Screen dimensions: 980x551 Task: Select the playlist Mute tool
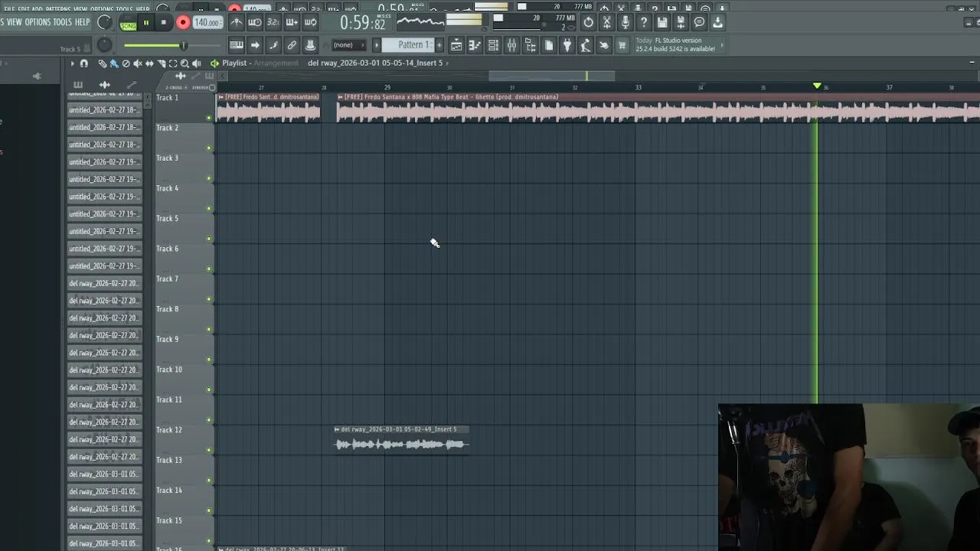point(138,64)
